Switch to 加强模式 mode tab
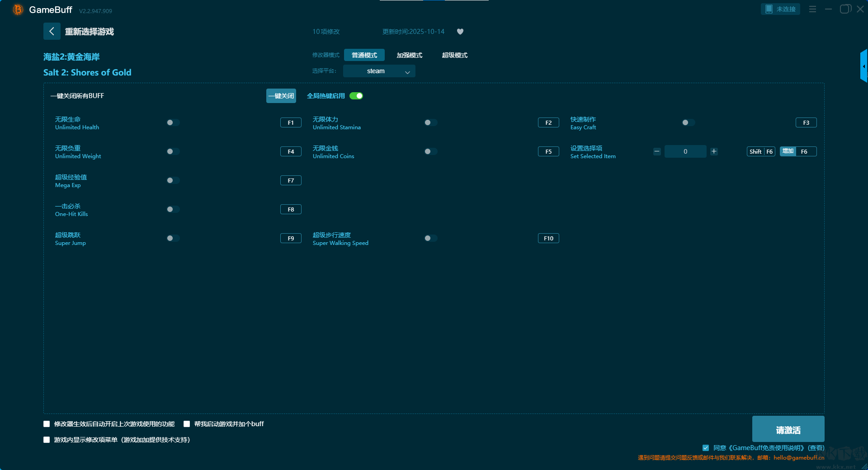 [409, 55]
